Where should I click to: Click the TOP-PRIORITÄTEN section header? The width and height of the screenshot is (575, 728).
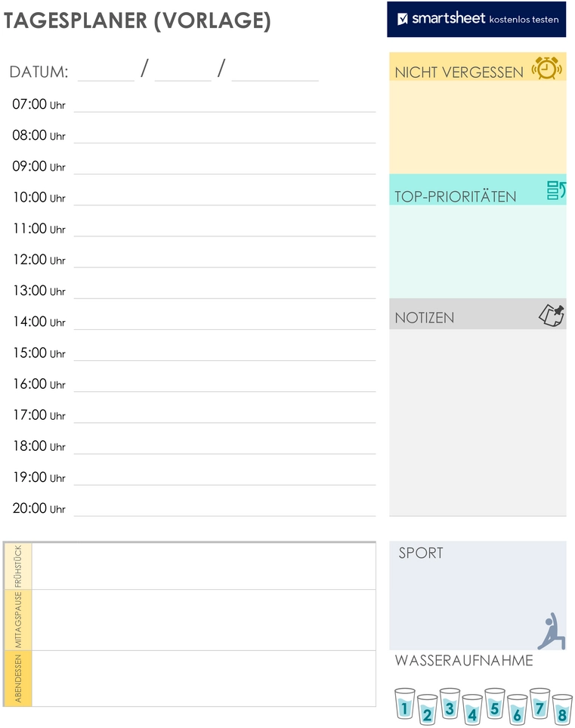478,190
